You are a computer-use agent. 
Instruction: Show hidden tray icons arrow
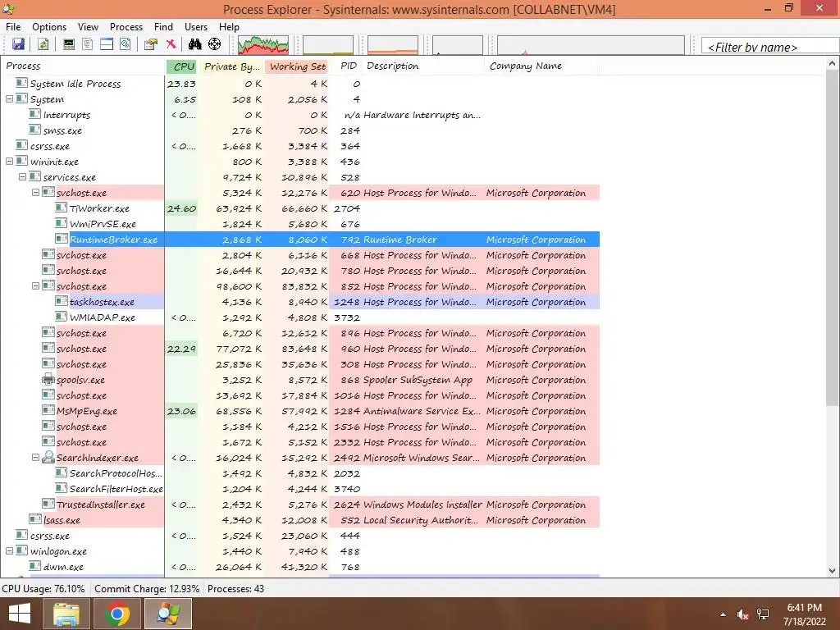724,614
